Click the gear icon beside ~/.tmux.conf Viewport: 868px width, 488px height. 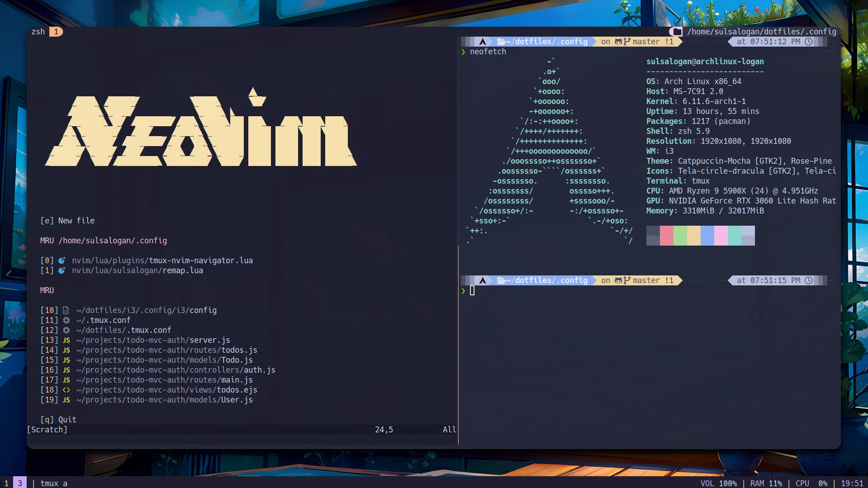click(x=66, y=320)
